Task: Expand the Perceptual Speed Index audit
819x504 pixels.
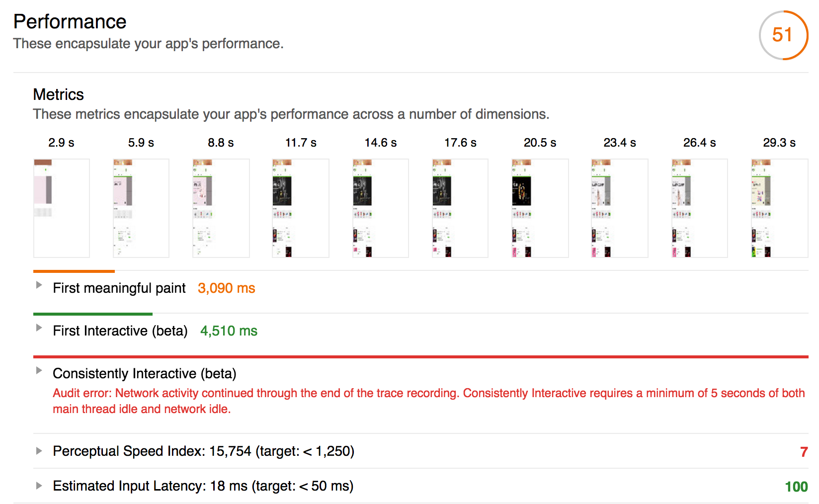Action: pyautogui.click(x=39, y=451)
